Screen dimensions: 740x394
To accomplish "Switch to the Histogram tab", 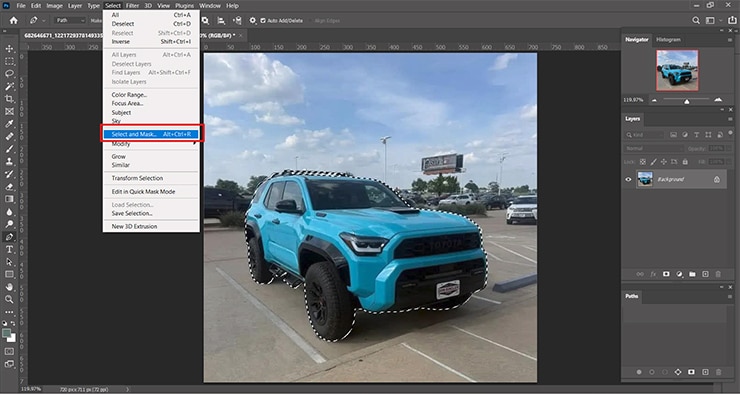I will (668, 40).
